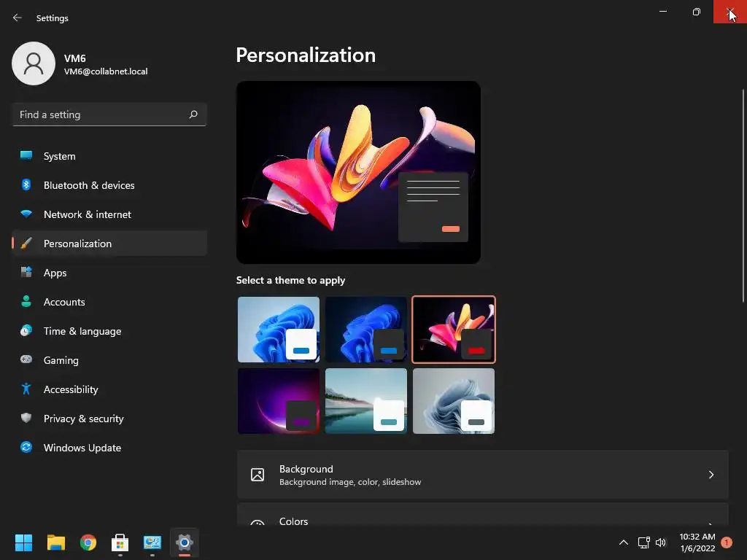Click the Background picture icon

(x=258, y=475)
